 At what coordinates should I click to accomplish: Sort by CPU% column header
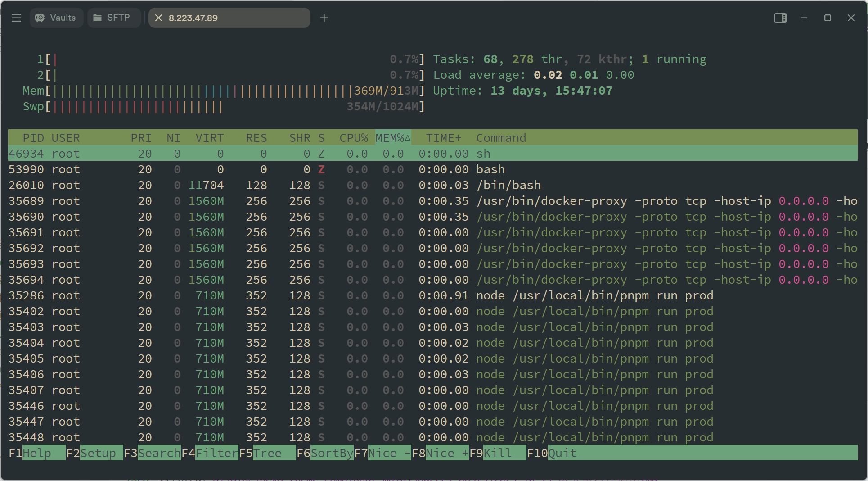(x=354, y=138)
